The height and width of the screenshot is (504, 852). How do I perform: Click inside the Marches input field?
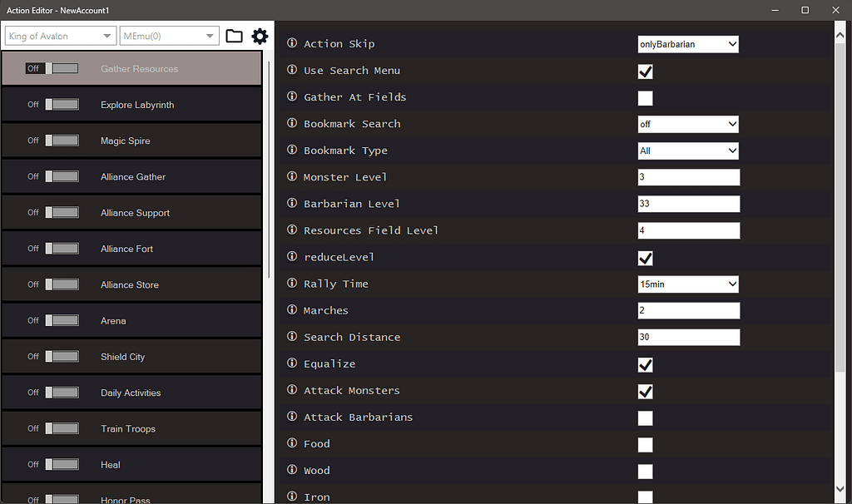(x=688, y=310)
